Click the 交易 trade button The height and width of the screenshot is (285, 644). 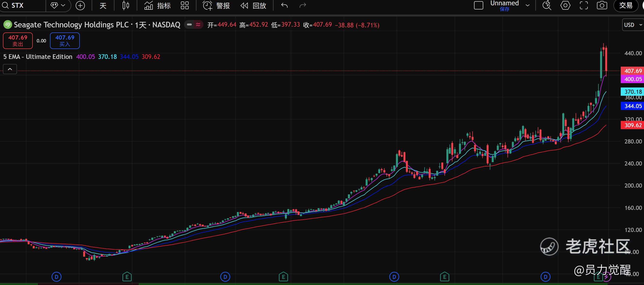626,6
